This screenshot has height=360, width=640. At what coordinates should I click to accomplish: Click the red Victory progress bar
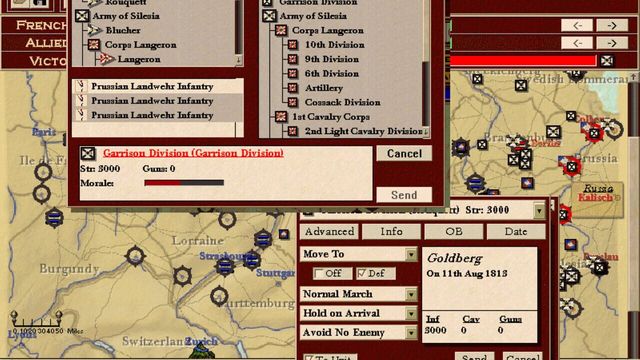click(523, 61)
